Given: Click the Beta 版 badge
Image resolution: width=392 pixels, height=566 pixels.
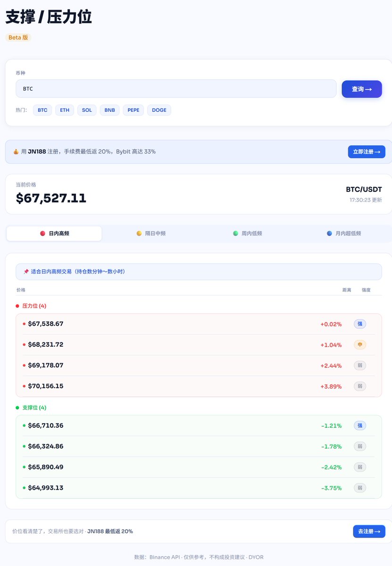Looking at the screenshot, I should (18, 37).
